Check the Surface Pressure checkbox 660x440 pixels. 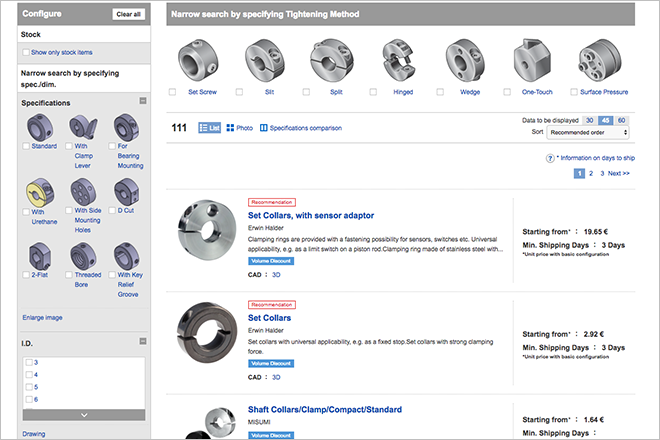(x=571, y=92)
